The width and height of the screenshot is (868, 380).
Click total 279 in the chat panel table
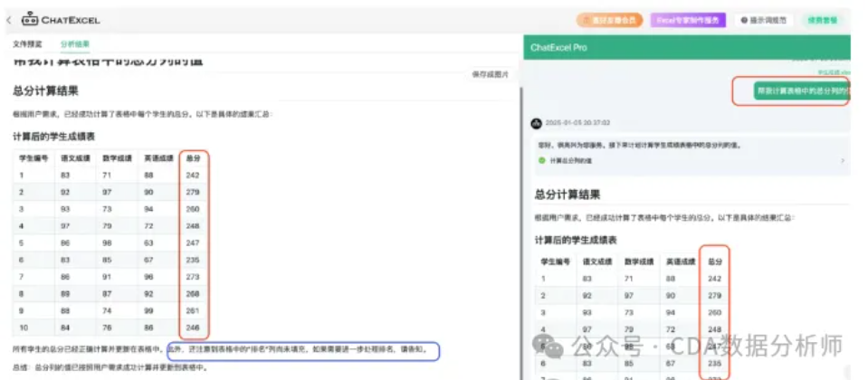[715, 296]
